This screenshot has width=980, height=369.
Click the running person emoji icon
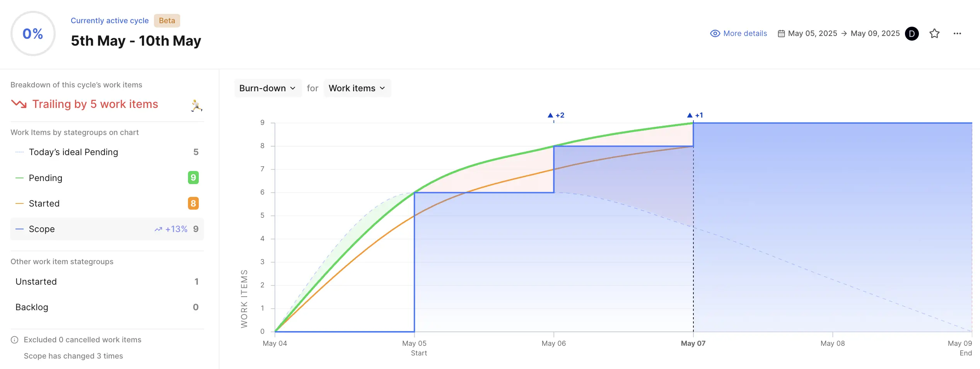(x=196, y=105)
